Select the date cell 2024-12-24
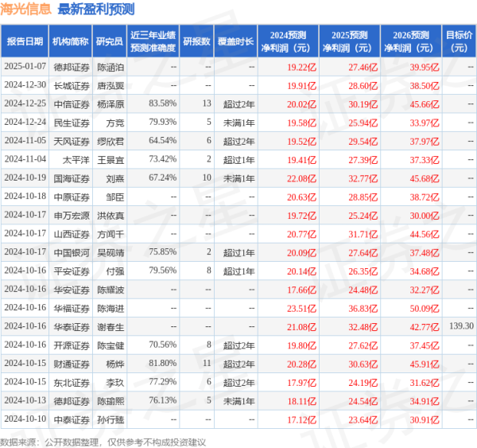The height and width of the screenshot is (448, 477). click(25, 122)
